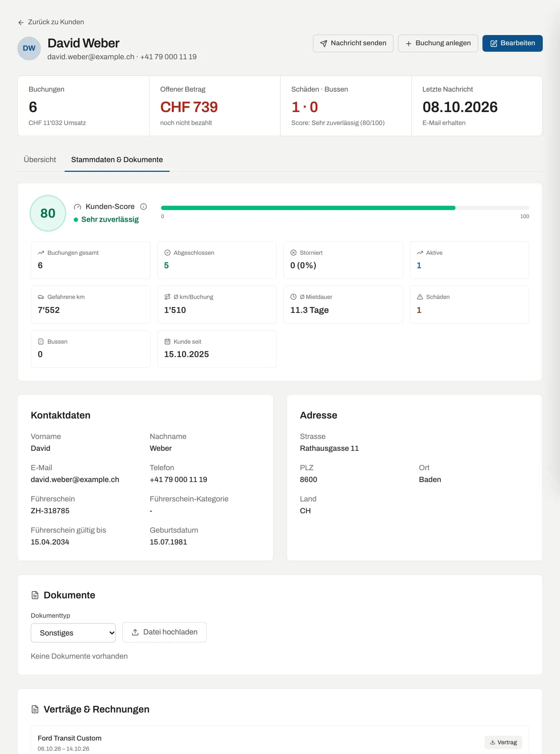Click the Gefahrene km value 7'552
The width and height of the screenshot is (560, 754).
pos(49,310)
